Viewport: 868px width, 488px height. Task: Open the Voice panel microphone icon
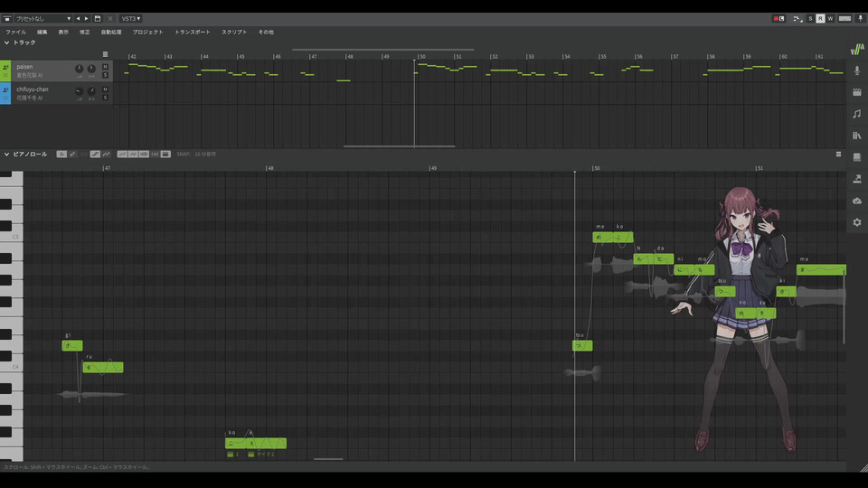(857, 70)
